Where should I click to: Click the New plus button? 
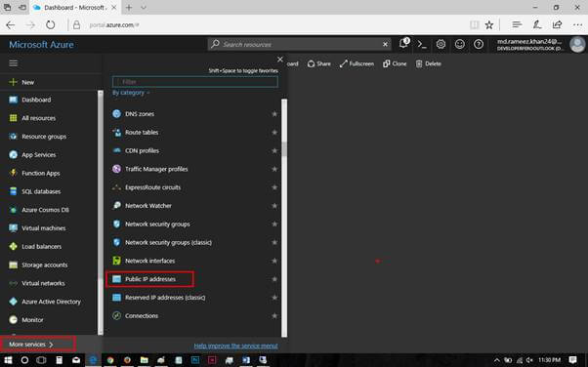(21, 82)
